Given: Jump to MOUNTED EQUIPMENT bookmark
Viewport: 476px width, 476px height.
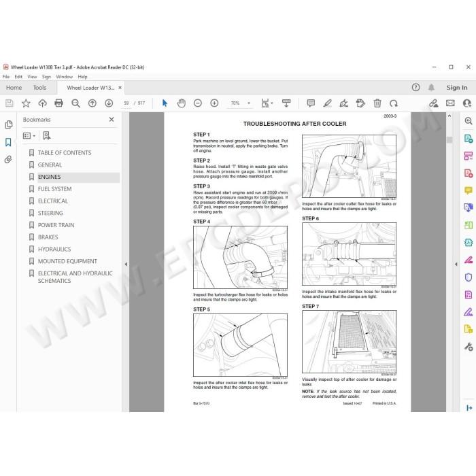Looking at the screenshot, I should click(67, 261).
